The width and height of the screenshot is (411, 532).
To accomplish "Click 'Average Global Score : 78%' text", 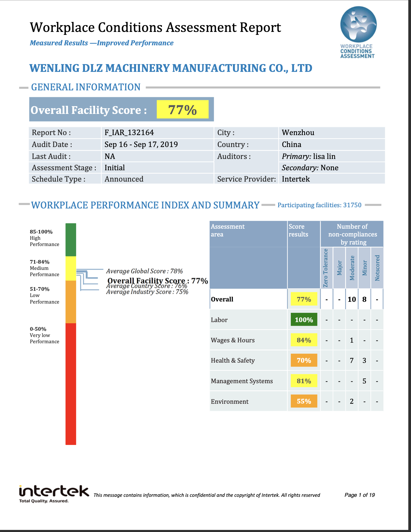I will pos(144,271).
